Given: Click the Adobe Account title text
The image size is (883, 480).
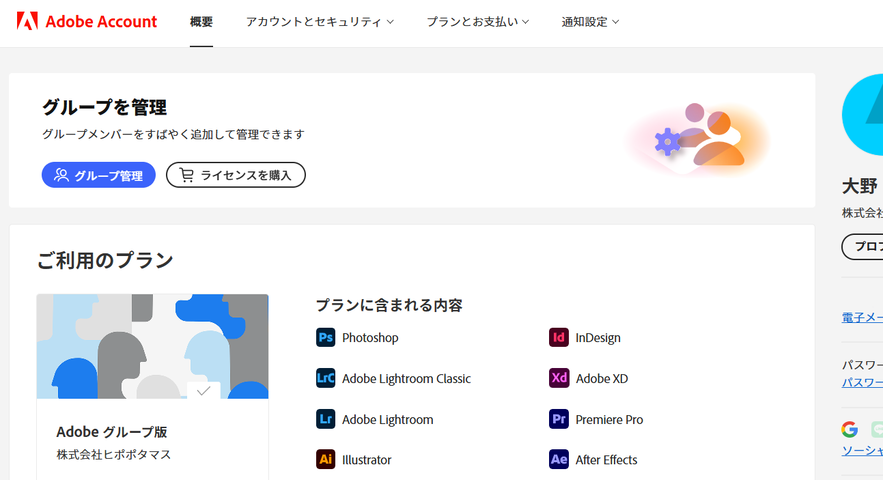Looking at the screenshot, I should 101,21.
